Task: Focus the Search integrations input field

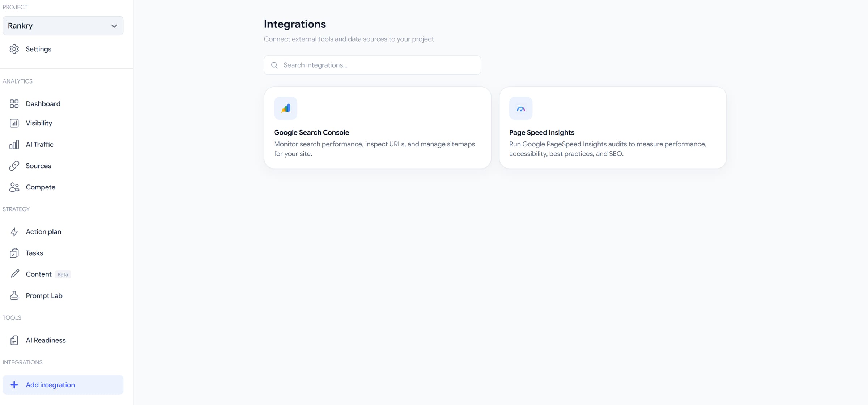Action: 372,65
